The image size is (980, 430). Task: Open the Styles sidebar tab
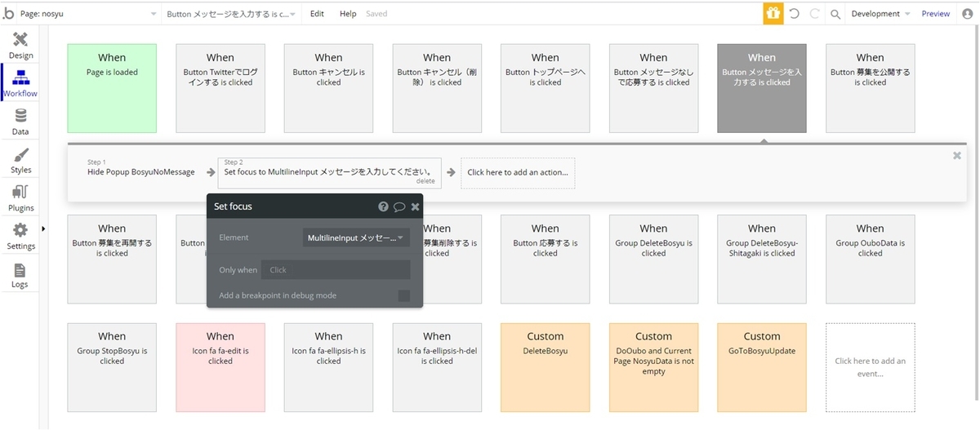click(20, 160)
